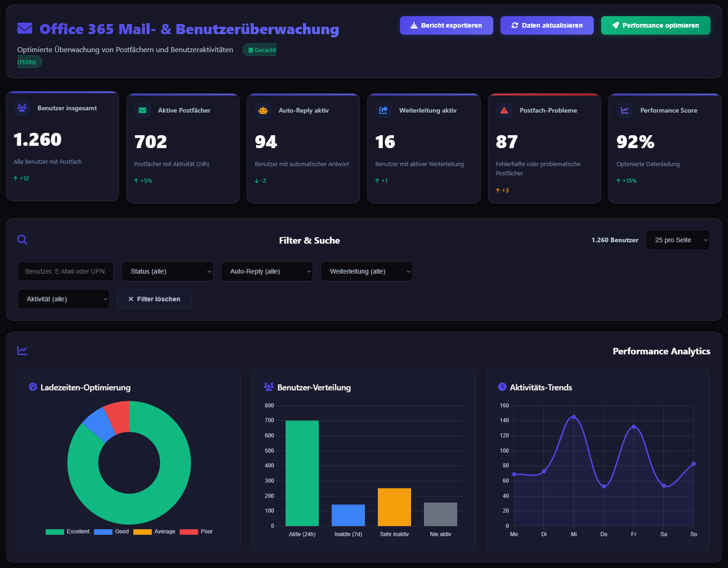This screenshot has width=728, height=568.
Task: Toggle the Average legend swatch
Action: pyautogui.click(x=143, y=532)
